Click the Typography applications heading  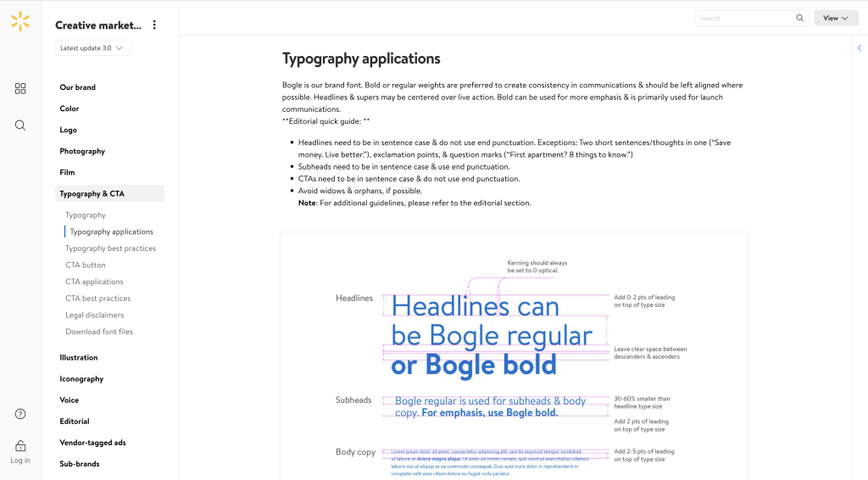coord(361,59)
